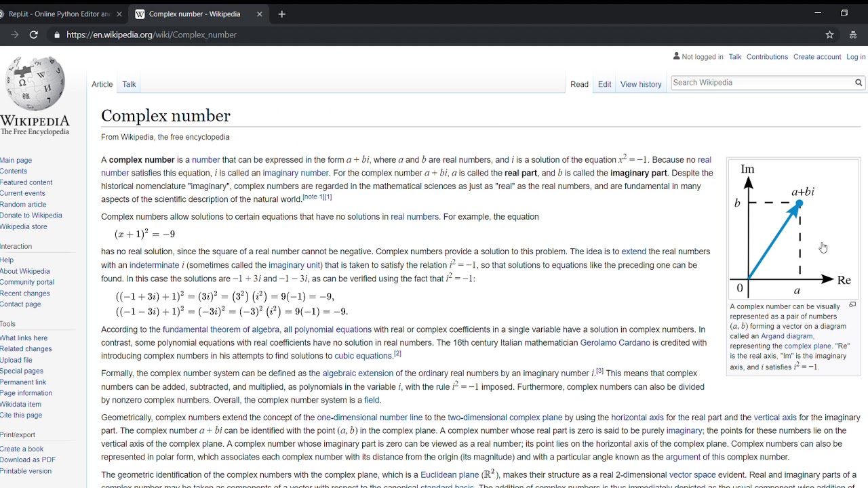The image size is (868, 488).
Task: Click the Log in link
Action: (856, 57)
